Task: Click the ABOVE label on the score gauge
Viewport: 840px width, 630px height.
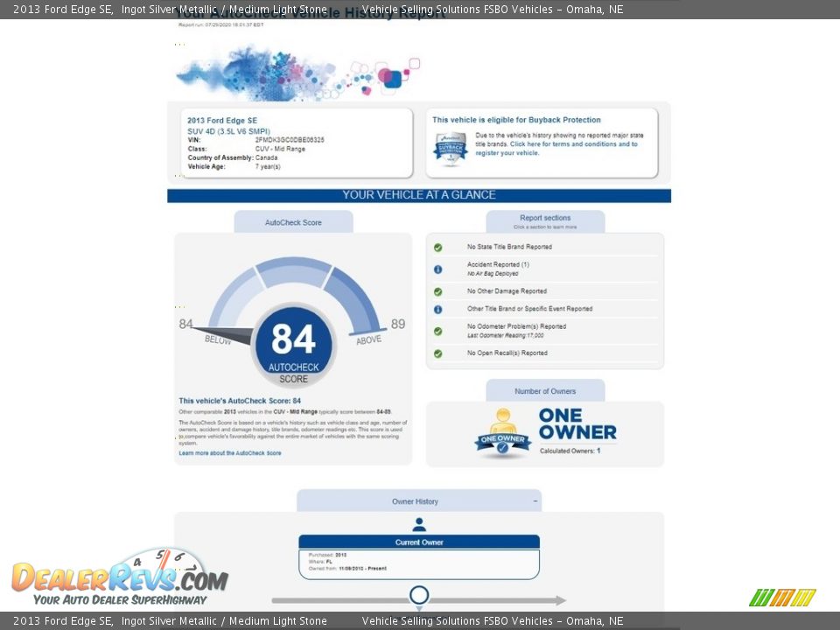Action: tap(369, 340)
